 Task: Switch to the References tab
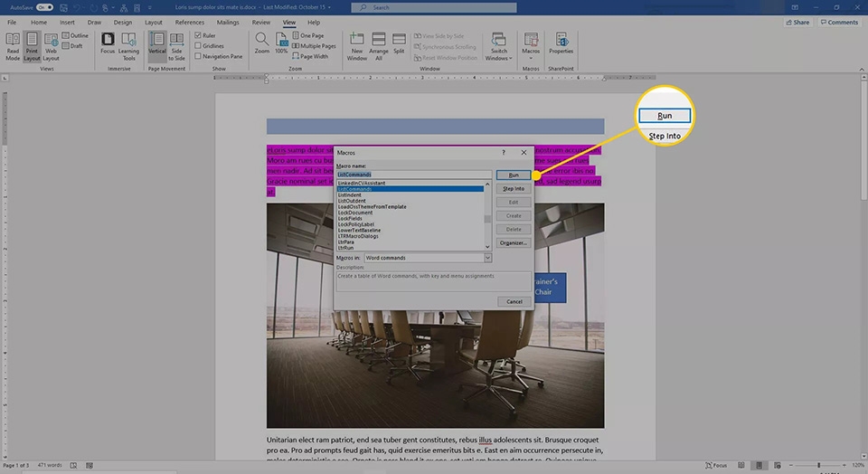click(189, 22)
